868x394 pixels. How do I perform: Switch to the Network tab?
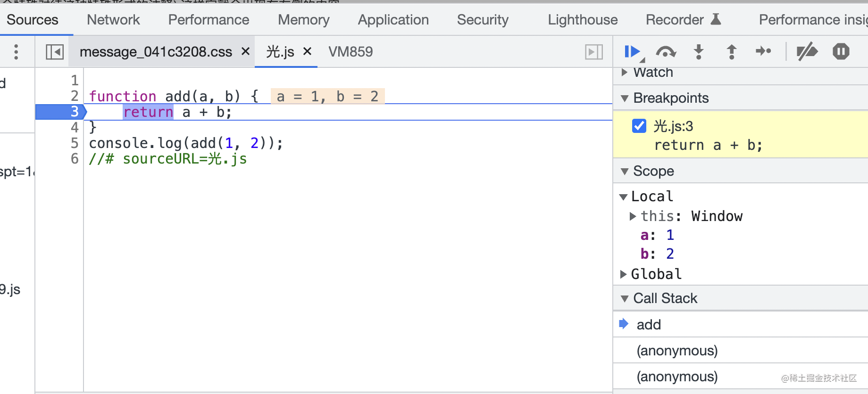[x=113, y=20]
